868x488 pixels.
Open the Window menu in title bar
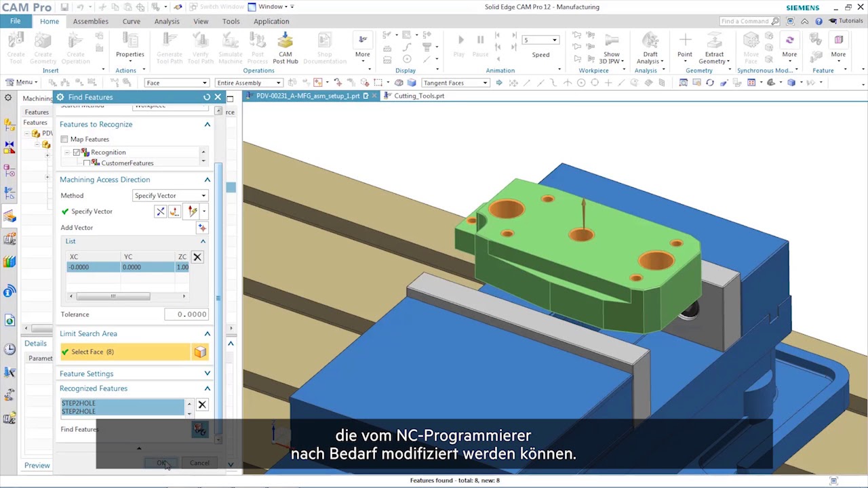(x=271, y=7)
